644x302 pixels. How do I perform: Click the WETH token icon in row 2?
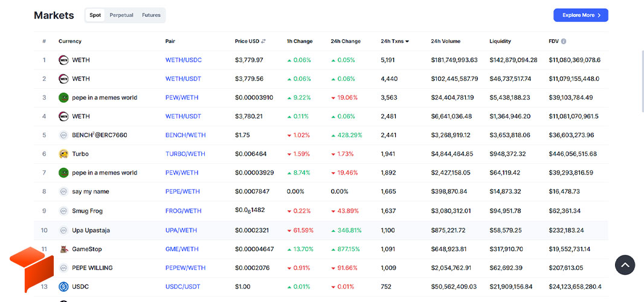[63, 79]
